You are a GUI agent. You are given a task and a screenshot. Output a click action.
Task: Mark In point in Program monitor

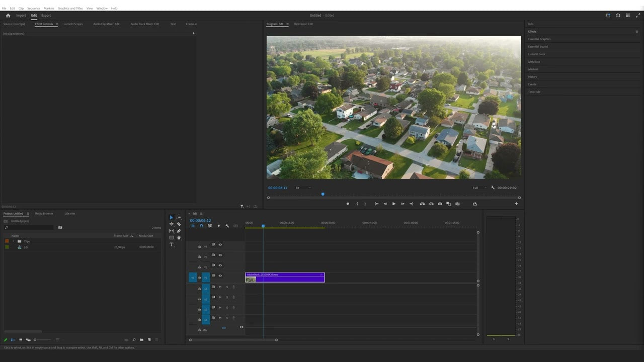pos(357,204)
